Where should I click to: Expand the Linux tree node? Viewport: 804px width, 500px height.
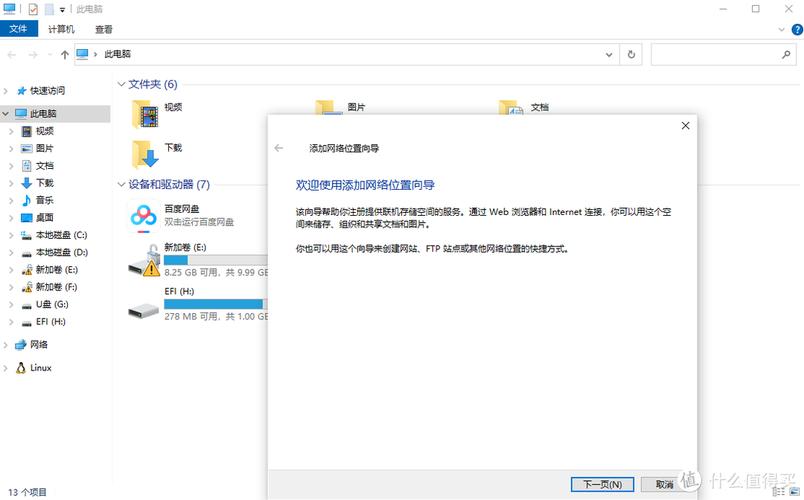[x=6, y=368]
